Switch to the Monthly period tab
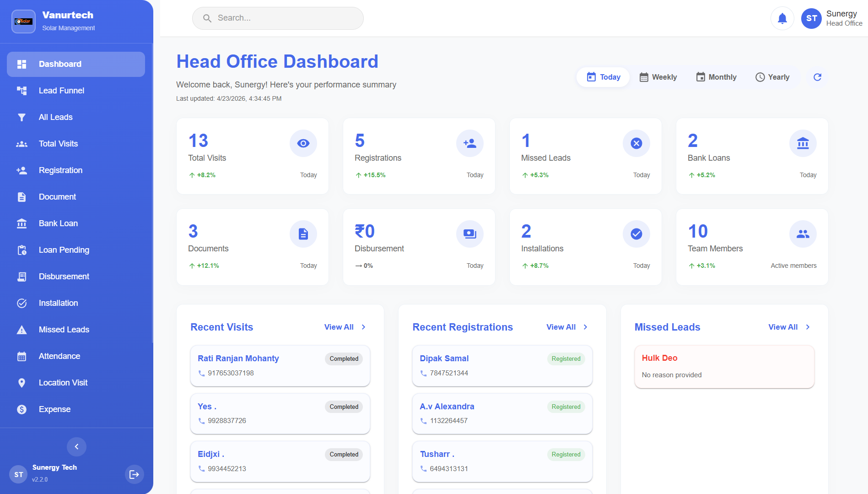The width and height of the screenshot is (868, 494). pyautogui.click(x=716, y=77)
